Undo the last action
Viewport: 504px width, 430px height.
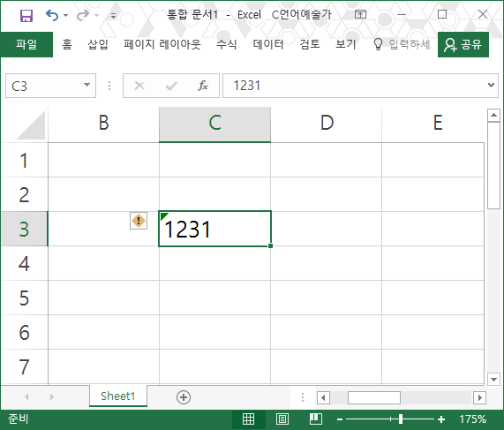(52, 15)
